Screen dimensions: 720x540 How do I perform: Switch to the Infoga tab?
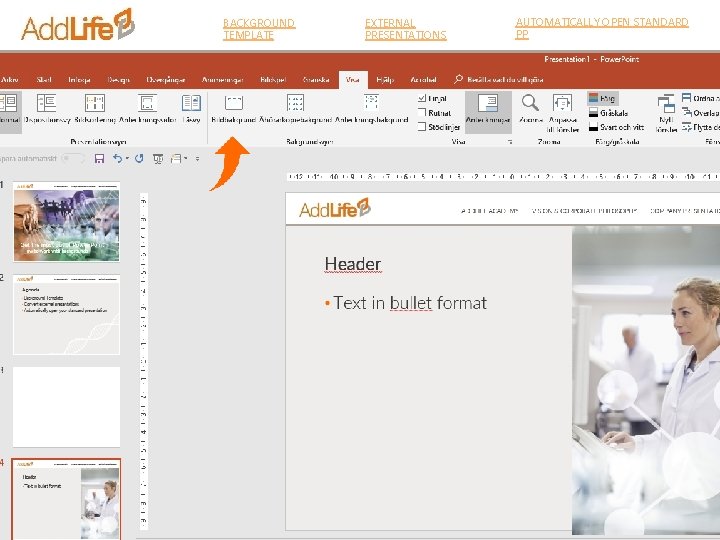(79, 79)
